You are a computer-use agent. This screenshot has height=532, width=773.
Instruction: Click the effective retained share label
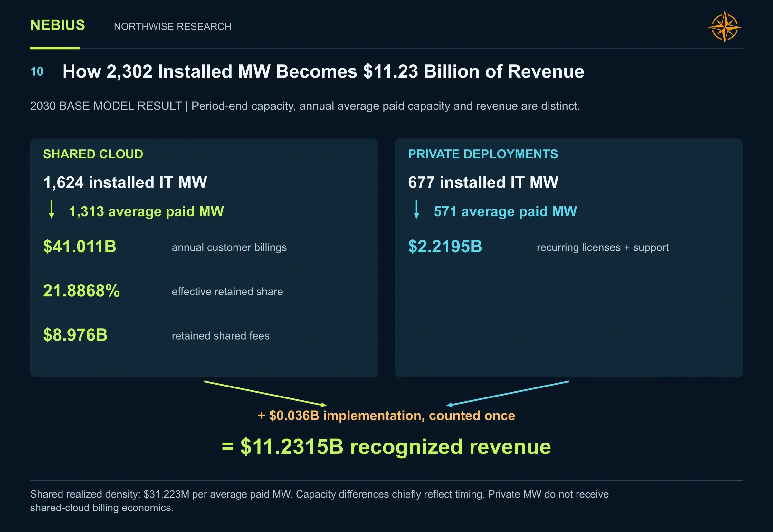227,292
